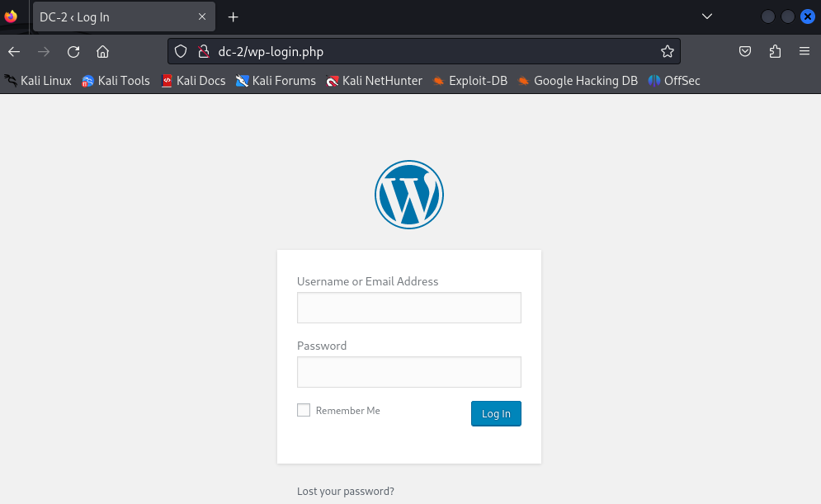Click the Username or Email Address field

pyautogui.click(x=409, y=308)
